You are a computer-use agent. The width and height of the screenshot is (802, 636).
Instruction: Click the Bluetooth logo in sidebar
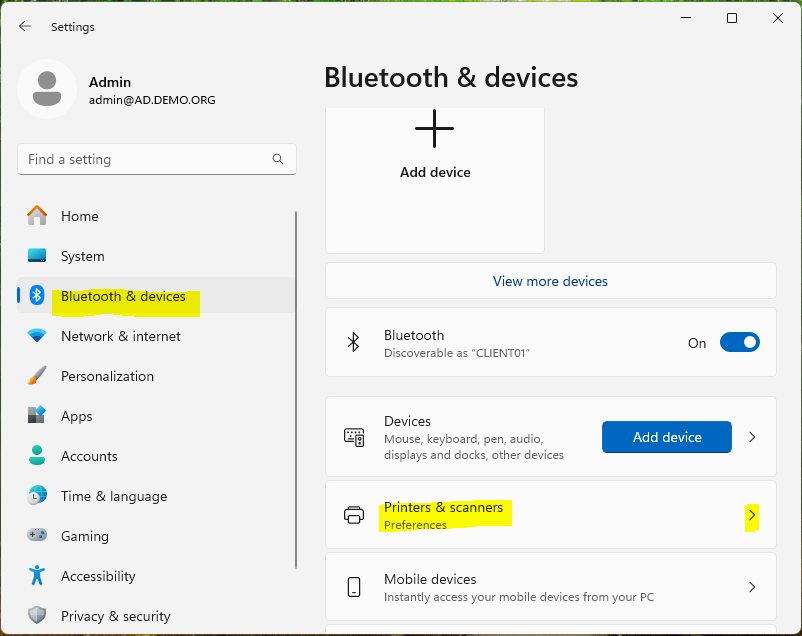(37, 295)
